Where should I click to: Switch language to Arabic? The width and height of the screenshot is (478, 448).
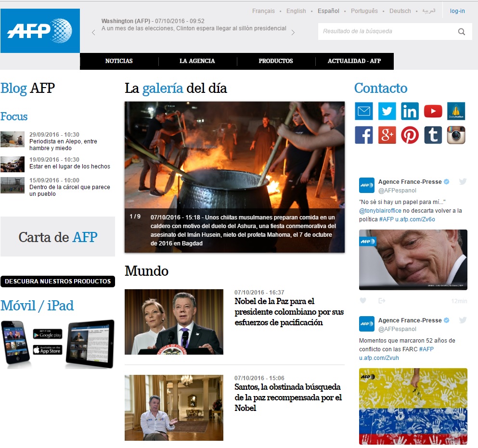click(428, 11)
